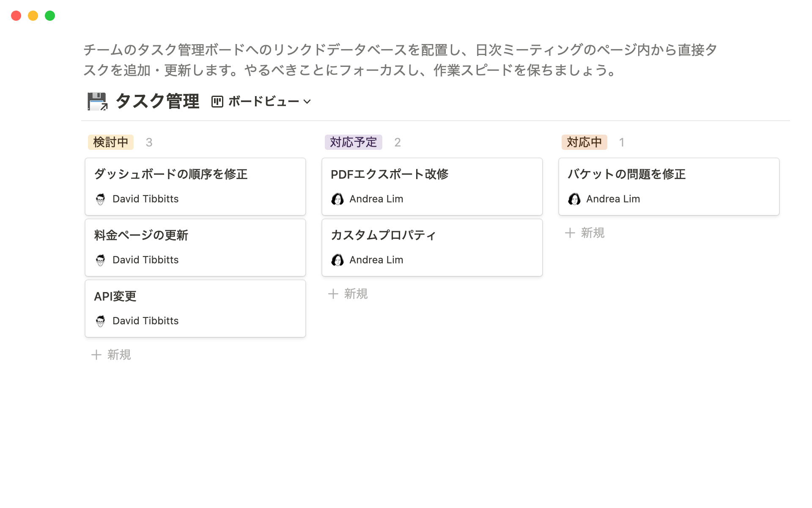Click David Tibbitts avatar on 料金ページの更新 card

click(101, 260)
